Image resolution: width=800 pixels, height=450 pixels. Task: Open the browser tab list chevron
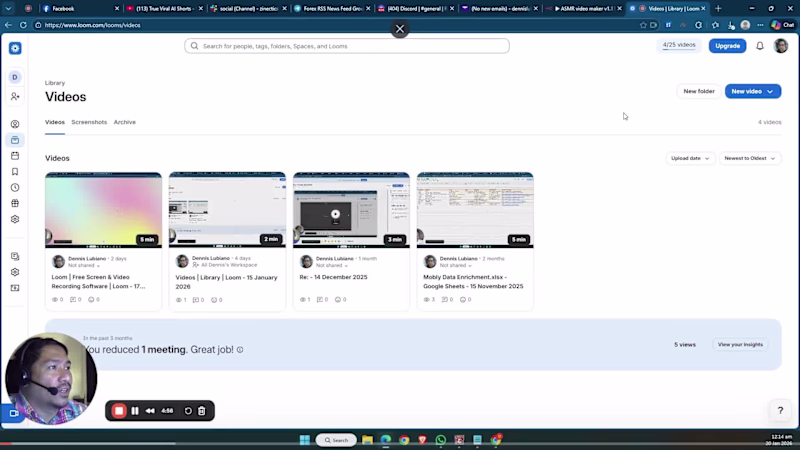(8, 8)
